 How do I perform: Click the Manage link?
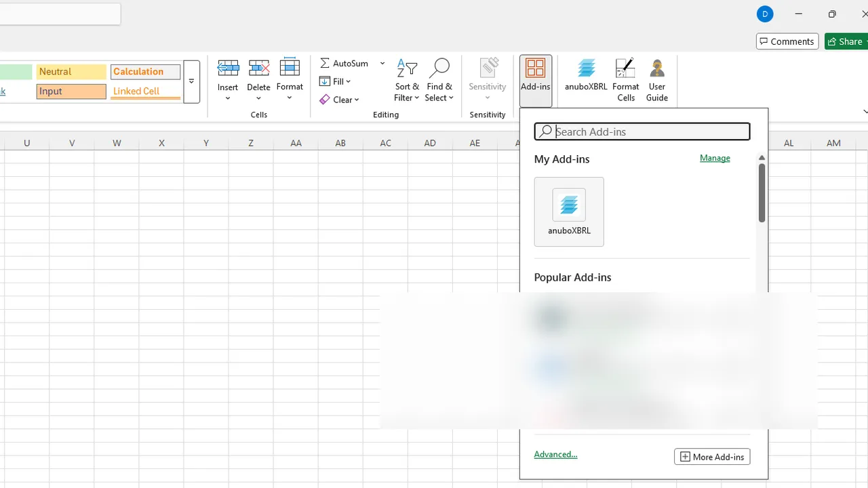coord(715,158)
